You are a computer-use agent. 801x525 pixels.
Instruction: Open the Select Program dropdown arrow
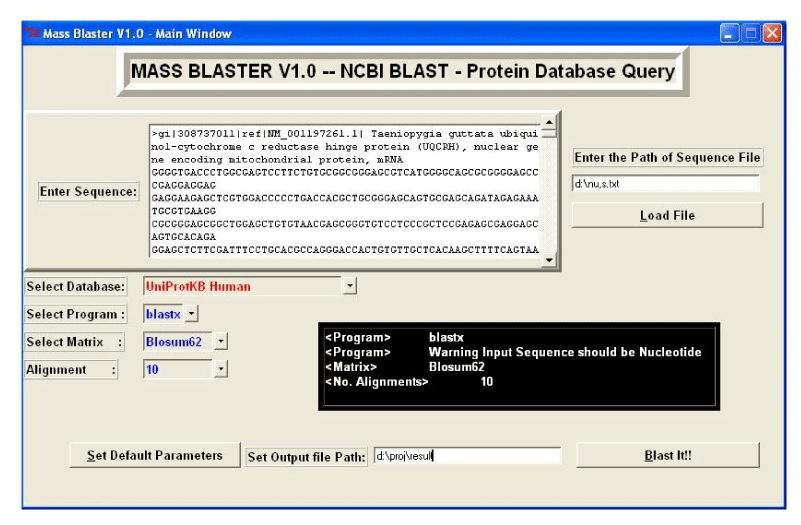click(191, 314)
